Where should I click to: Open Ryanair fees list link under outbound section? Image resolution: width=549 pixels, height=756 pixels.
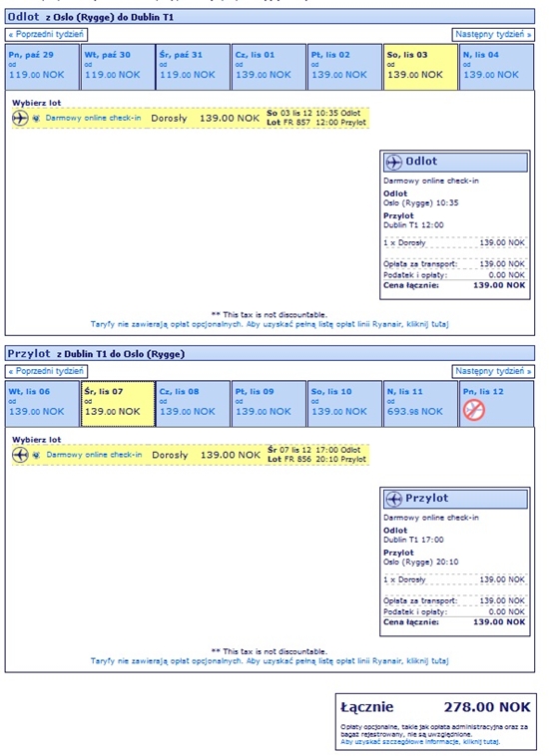coord(270,324)
